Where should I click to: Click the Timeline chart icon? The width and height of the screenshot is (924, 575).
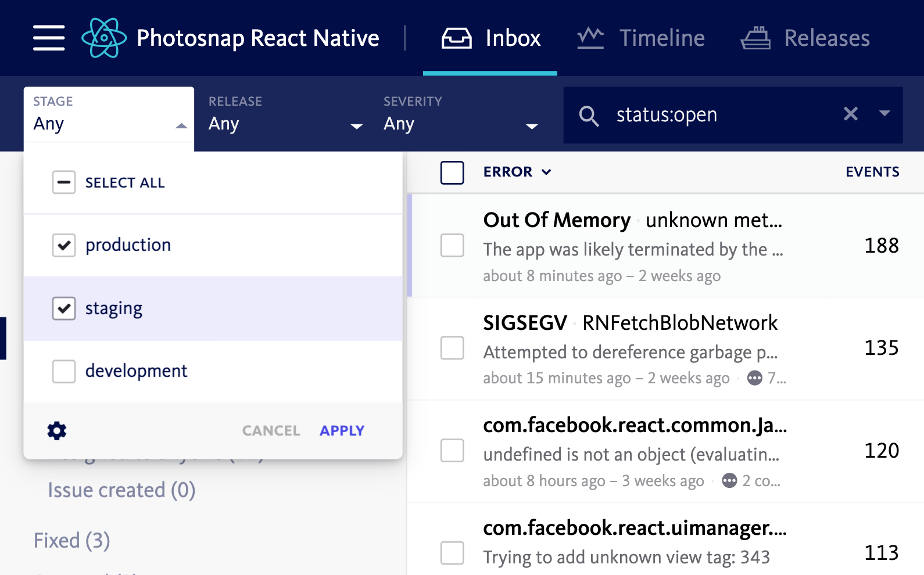point(590,38)
